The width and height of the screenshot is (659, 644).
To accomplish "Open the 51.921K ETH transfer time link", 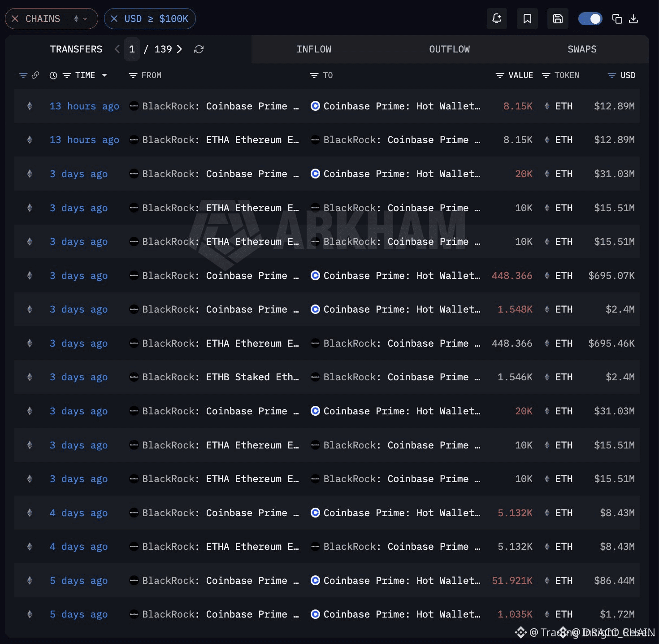I will [78, 581].
